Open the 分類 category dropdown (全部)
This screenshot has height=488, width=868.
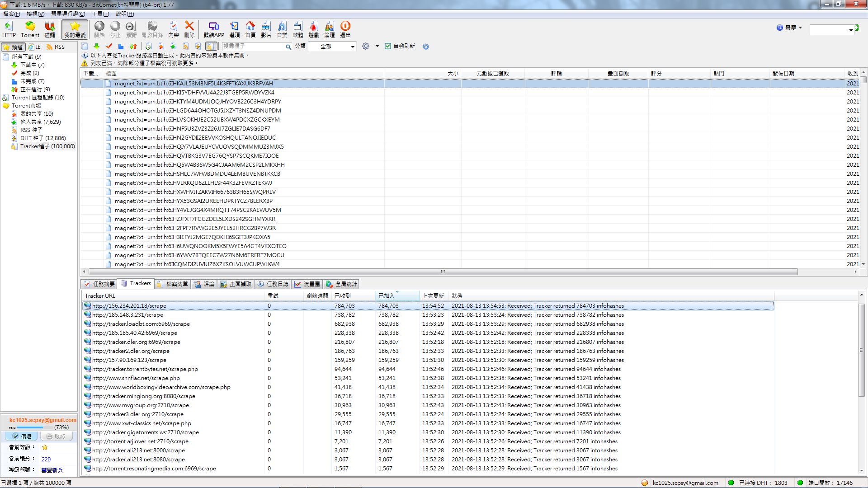pyautogui.click(x=332, y=47)
